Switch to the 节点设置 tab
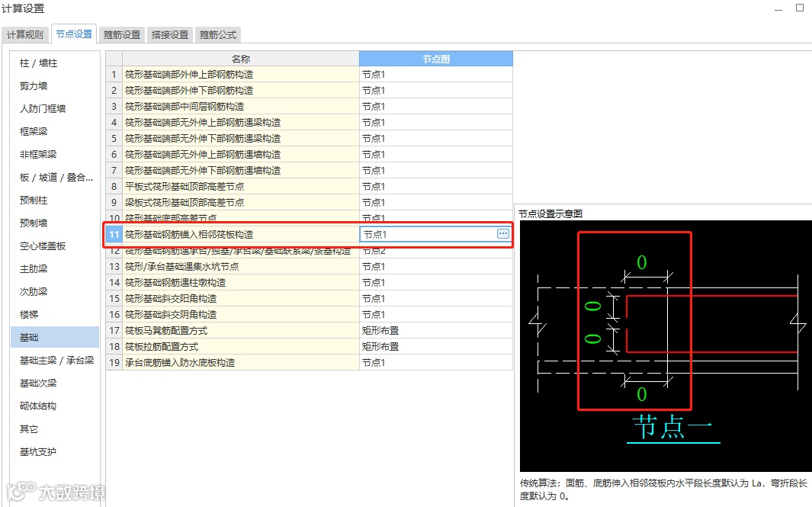This screenshot has height=507, width=812. coord(73,34)
